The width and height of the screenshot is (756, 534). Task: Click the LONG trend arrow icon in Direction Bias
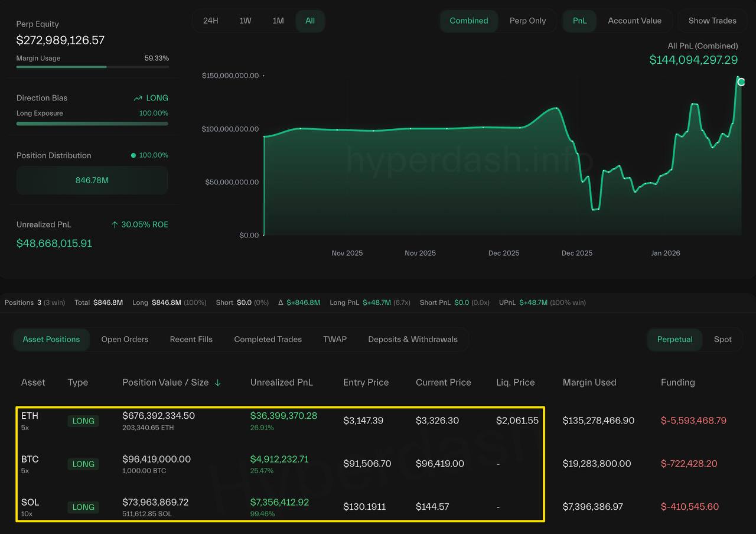coord(138,98)
